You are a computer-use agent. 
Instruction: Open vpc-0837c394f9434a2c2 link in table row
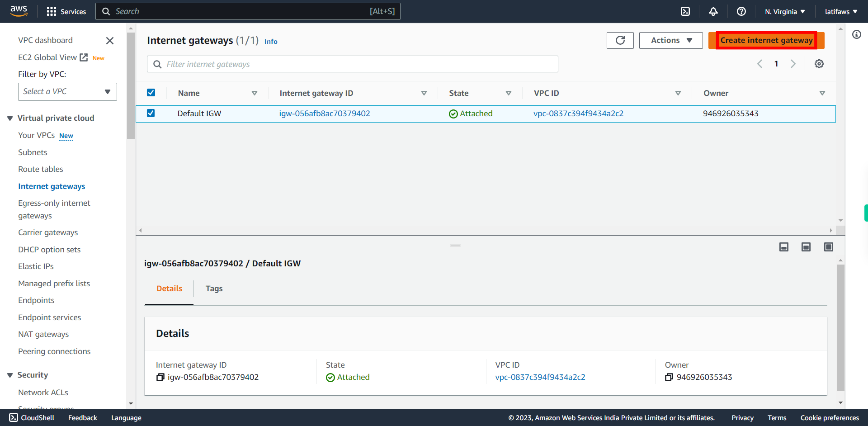[578, 114]
